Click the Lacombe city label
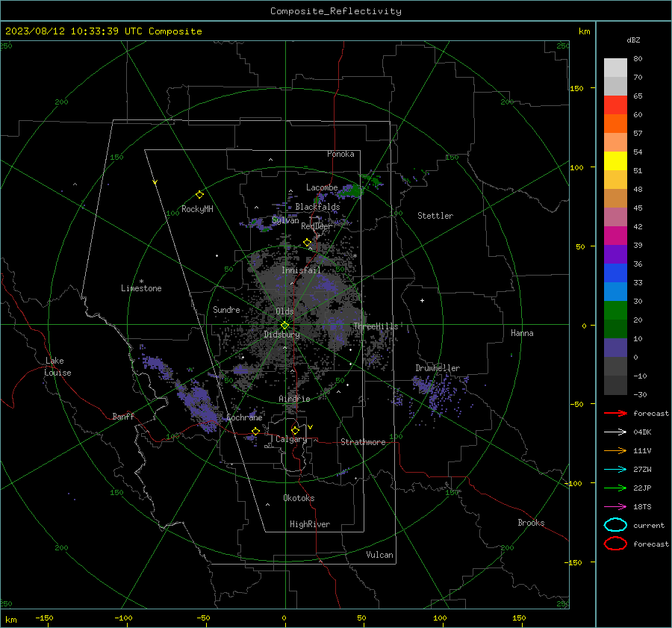Image resolution: width=672 pixels, height=628 pixels. pyautogui.click(x=322, y=187)
